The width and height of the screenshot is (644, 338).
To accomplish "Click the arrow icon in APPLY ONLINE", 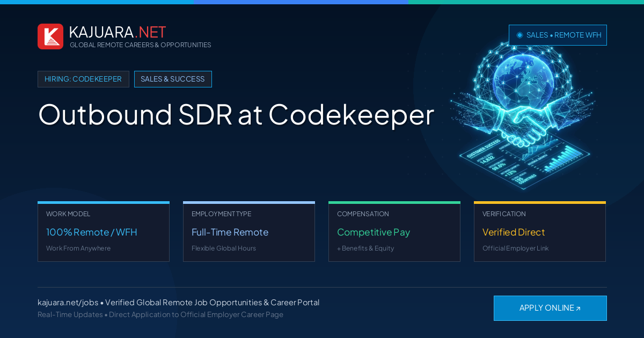I will (578, 308).
